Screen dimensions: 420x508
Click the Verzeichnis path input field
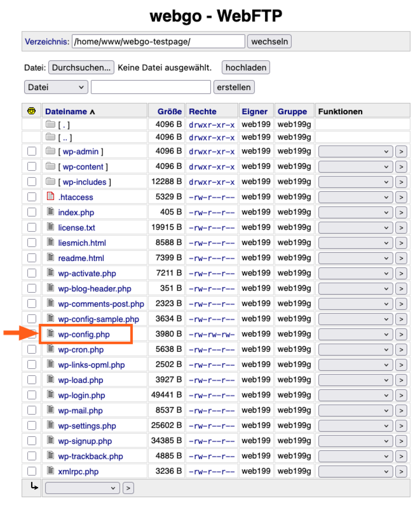click(158, 41)
